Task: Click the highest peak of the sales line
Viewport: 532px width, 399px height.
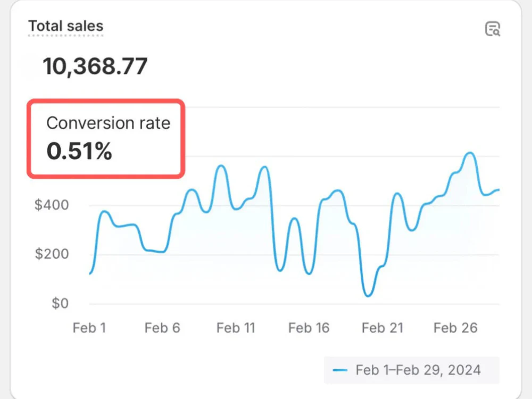Action: tap(470, 153)
